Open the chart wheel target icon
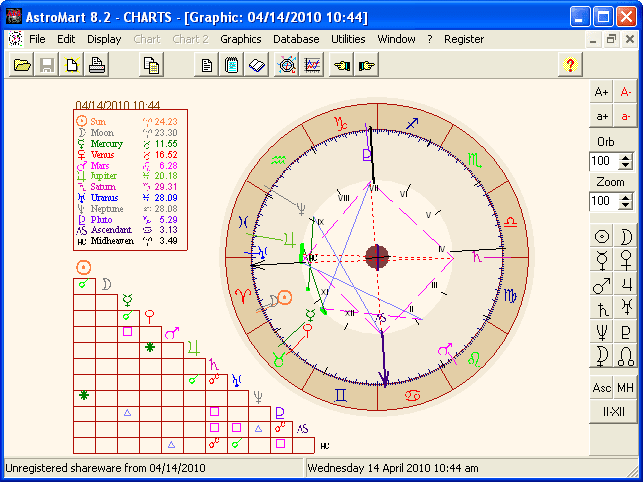 point(287,65)
